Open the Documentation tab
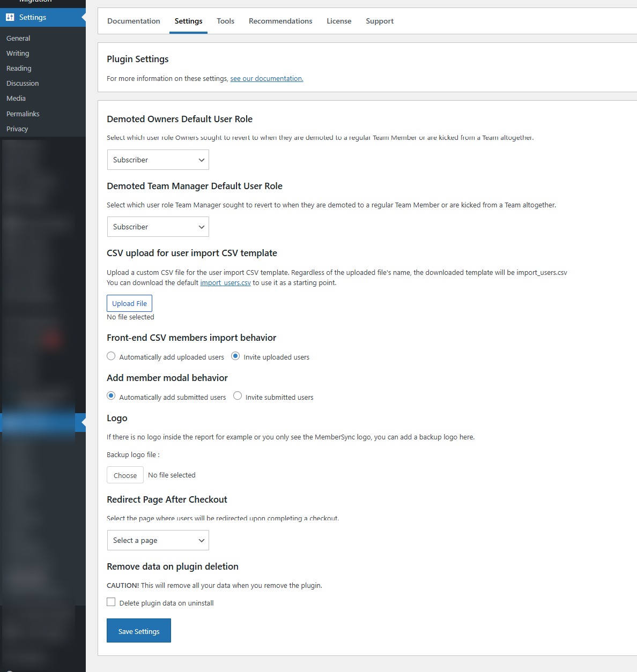 (x=134, y=21)
